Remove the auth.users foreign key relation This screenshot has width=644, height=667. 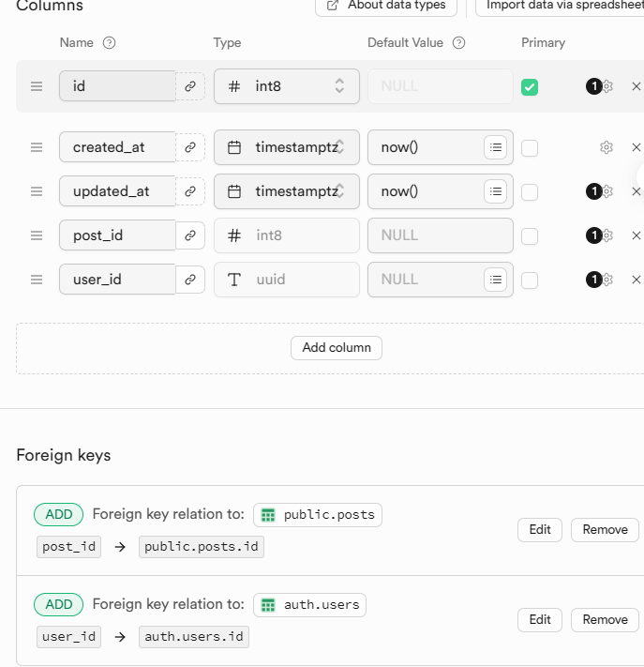click(605, 620)
